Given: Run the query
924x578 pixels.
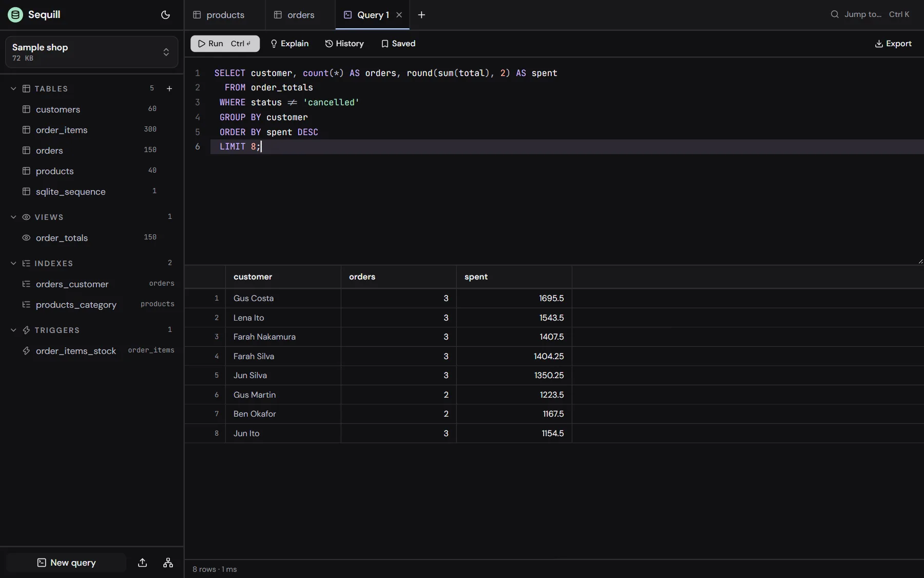Looking at the screenshot, I should point(225,44).
